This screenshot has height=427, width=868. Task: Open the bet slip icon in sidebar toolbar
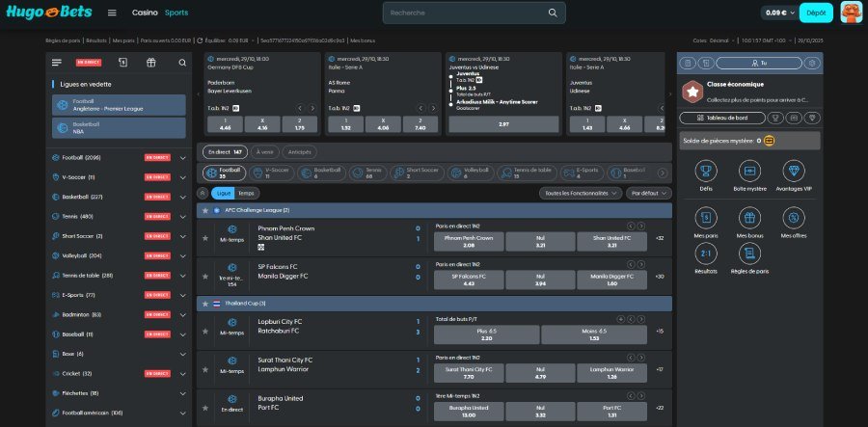pyautogui.click(x=122, y=63)
